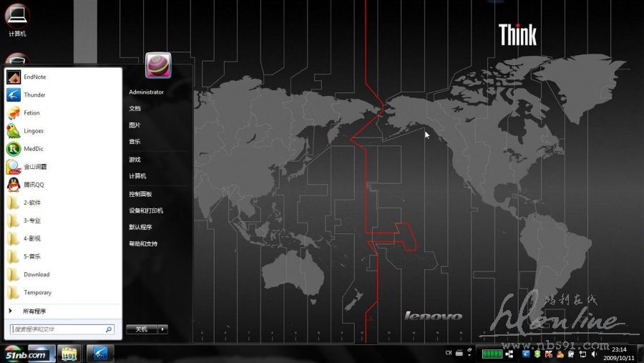Launch Thunder from the pinned list
644x363 pixels.
coord(63,95)
